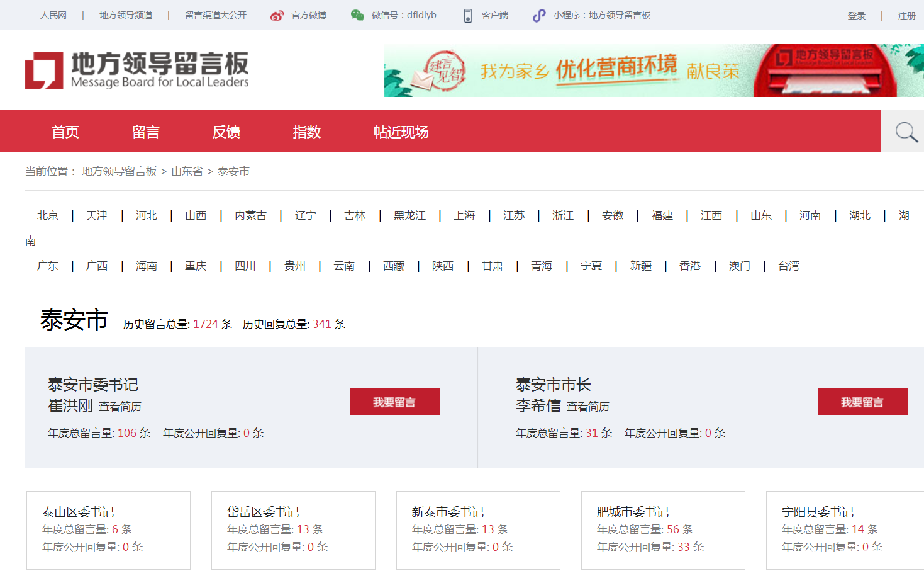Click the mobile phone icon for 客户端
This screenshot has width=924, height=571.
point(468,16)
